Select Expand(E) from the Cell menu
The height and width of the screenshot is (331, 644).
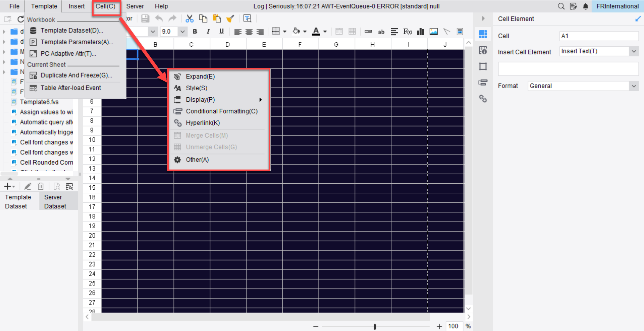point(200,77)
